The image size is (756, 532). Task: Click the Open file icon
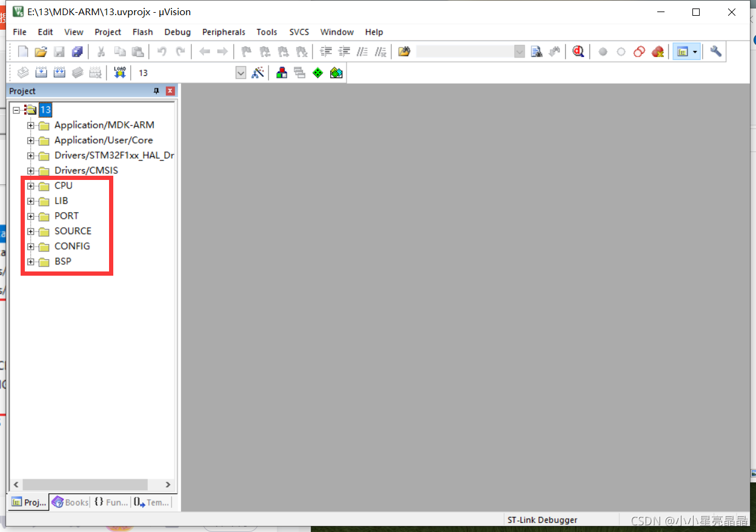[x=41, y=52]
